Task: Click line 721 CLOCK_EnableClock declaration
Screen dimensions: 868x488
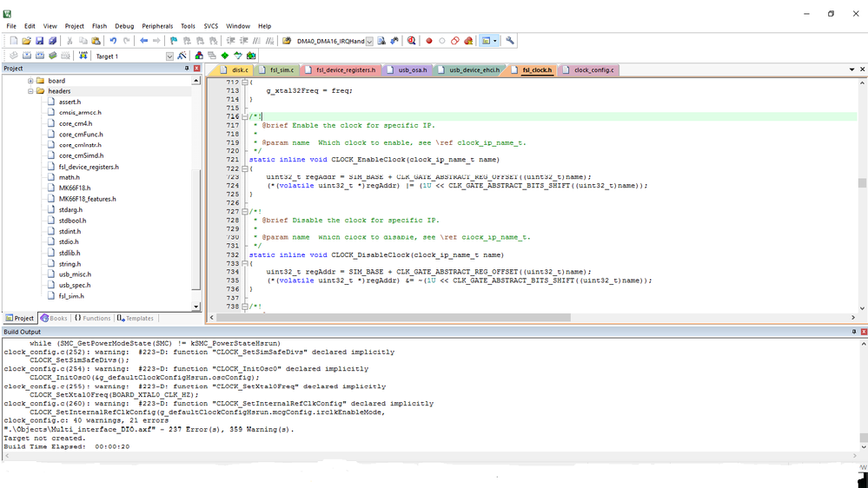Action: click(374, 160)
